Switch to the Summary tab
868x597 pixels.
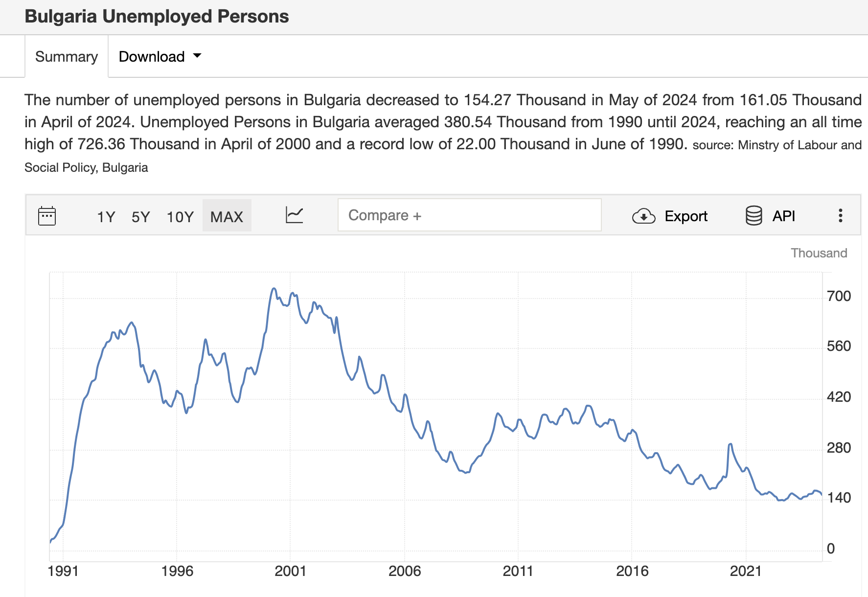point(67,57)
